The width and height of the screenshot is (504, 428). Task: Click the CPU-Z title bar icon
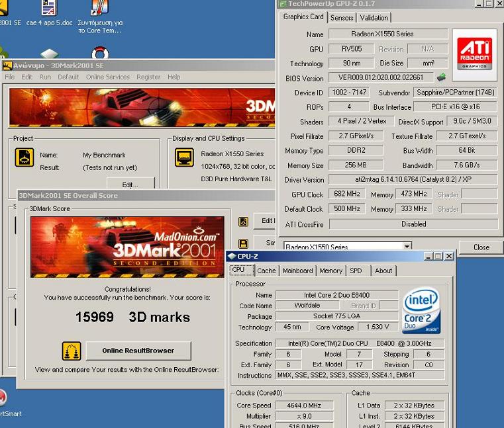point(232,256)
